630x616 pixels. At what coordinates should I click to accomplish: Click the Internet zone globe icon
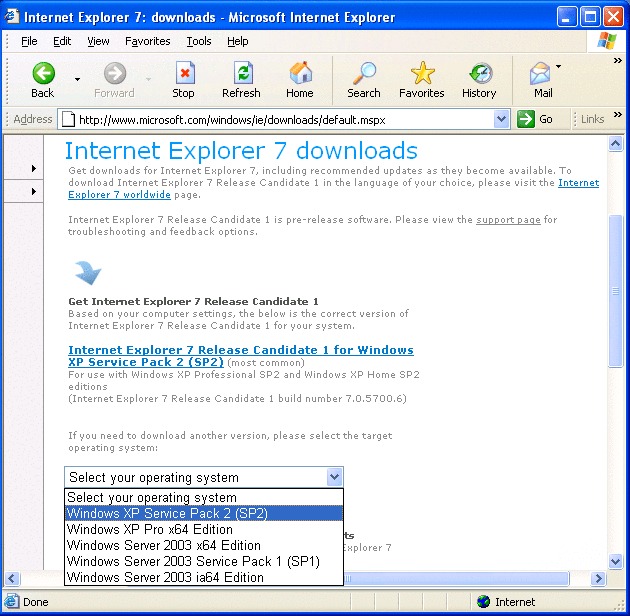[483, 602]
